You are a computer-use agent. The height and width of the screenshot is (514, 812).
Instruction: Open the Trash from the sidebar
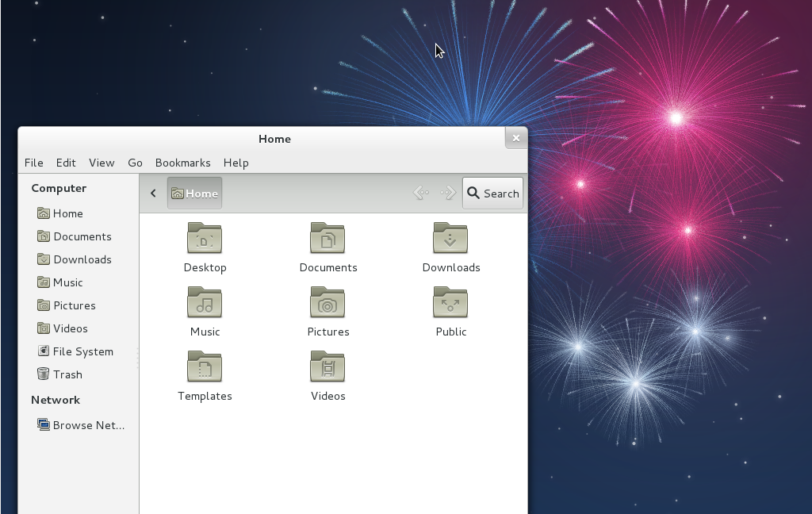(68, 374)
